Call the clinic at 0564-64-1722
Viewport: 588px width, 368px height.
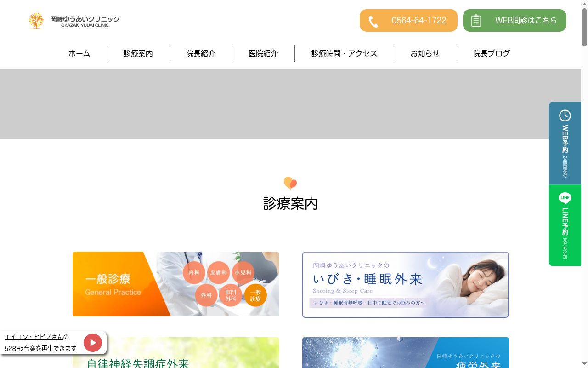[408, 21]
